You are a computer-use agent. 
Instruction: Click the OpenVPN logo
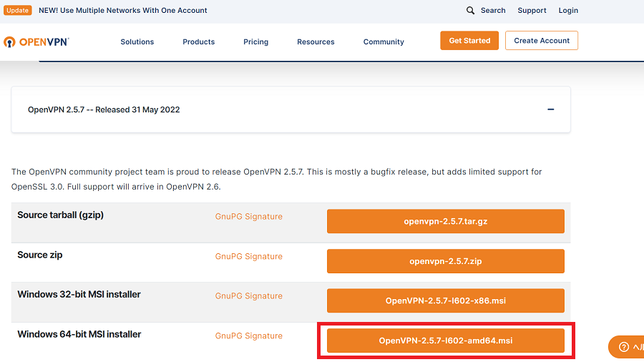[36, 41]
